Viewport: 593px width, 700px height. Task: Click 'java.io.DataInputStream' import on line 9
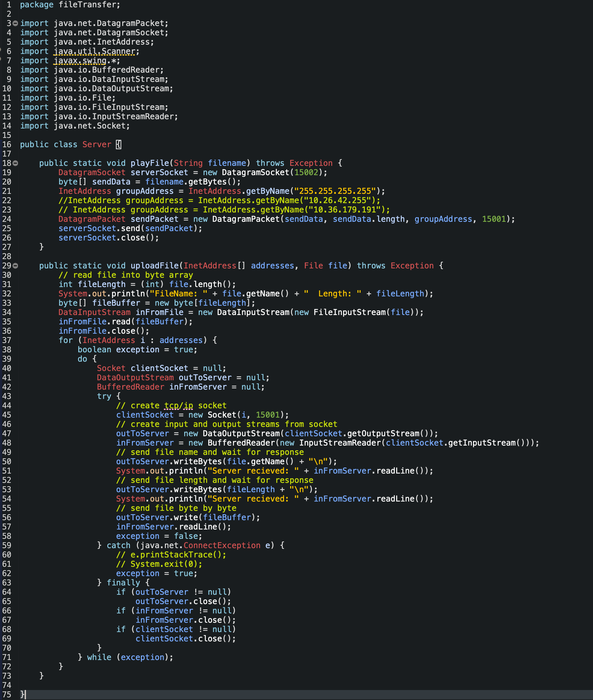(109, 79)
